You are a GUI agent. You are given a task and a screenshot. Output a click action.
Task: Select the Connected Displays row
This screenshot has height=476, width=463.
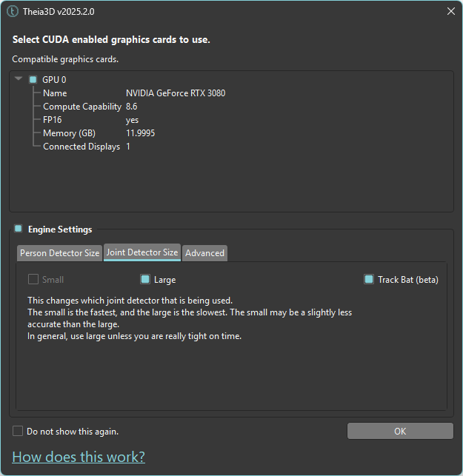coord(81,147)
